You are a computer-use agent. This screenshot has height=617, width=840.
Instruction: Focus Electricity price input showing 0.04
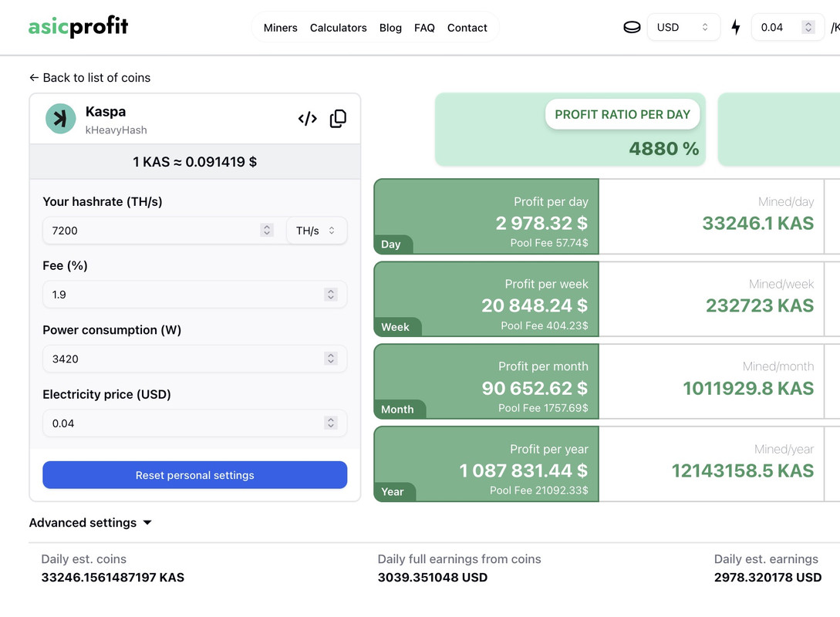[195, 423]
